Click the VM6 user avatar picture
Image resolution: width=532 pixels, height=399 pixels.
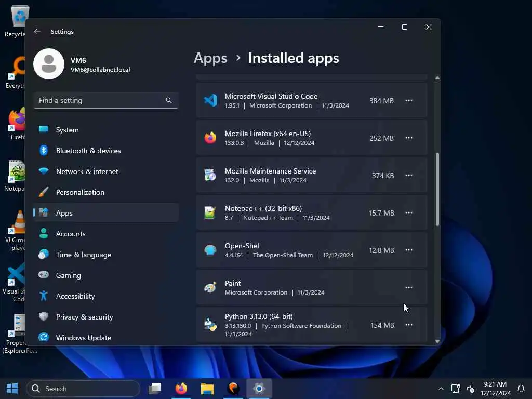click(49, 64)
